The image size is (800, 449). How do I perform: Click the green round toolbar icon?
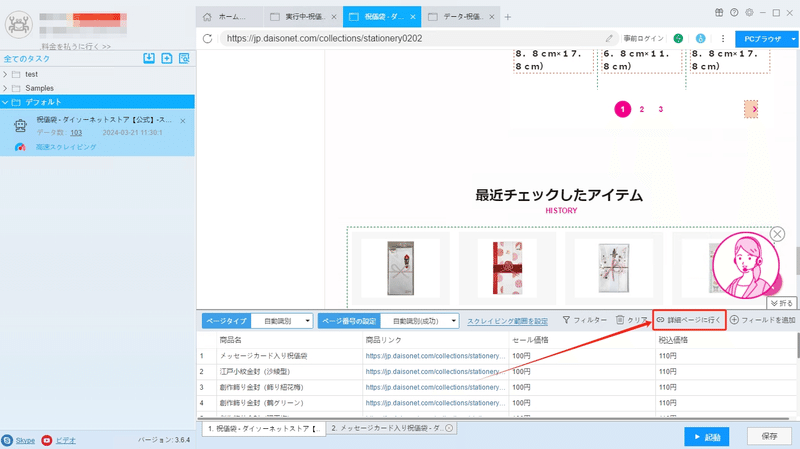pos(678,38)
